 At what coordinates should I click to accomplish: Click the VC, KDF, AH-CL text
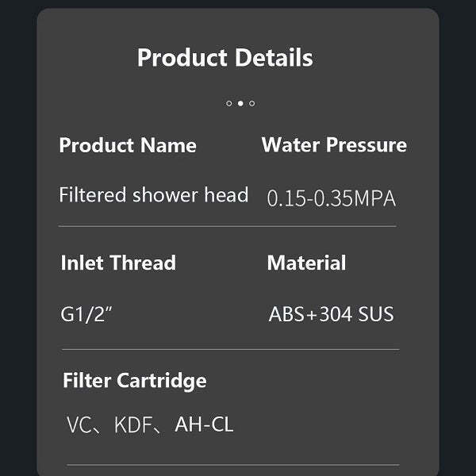pyautogui.click(x=150, y=424)
